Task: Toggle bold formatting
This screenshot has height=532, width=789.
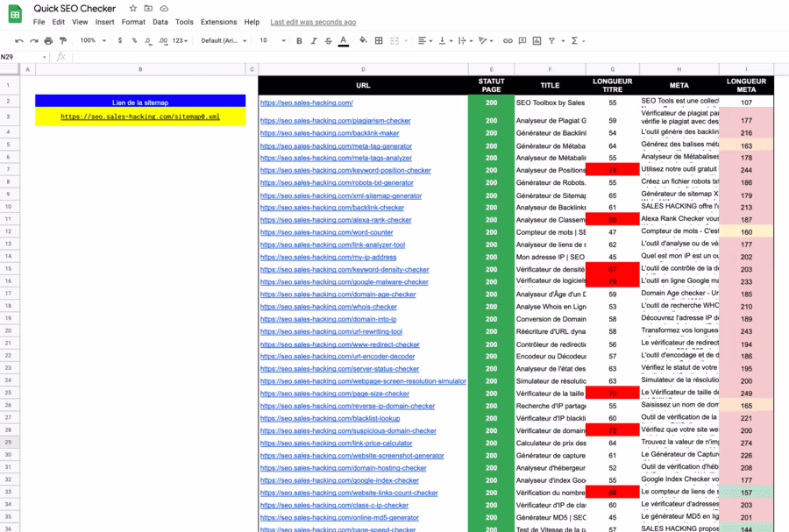Action: 300,40
